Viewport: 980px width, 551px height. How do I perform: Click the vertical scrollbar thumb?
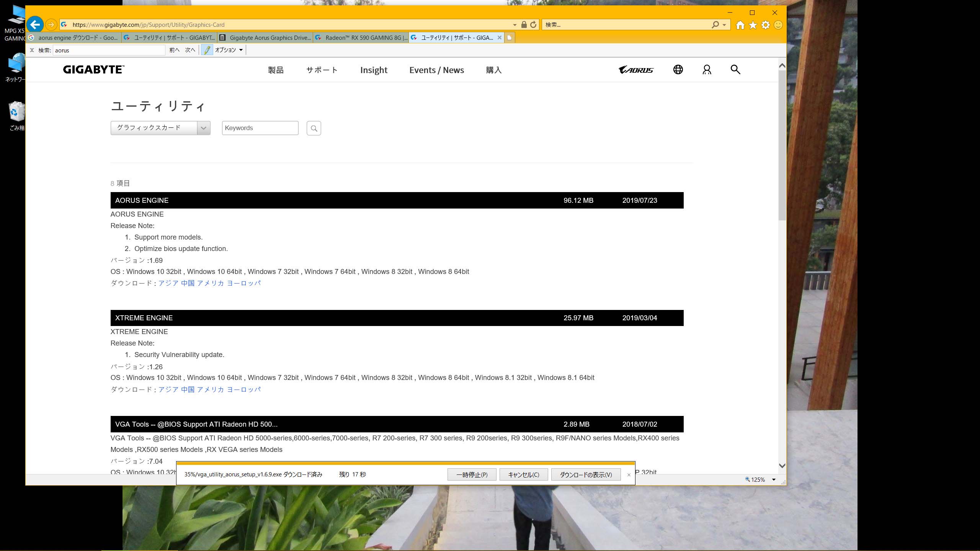pos(782,145)
